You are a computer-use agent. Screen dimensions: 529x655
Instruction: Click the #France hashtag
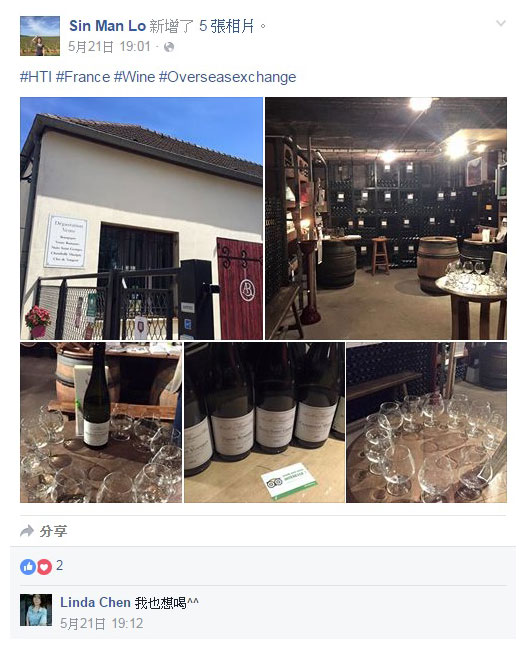(83, 77)
